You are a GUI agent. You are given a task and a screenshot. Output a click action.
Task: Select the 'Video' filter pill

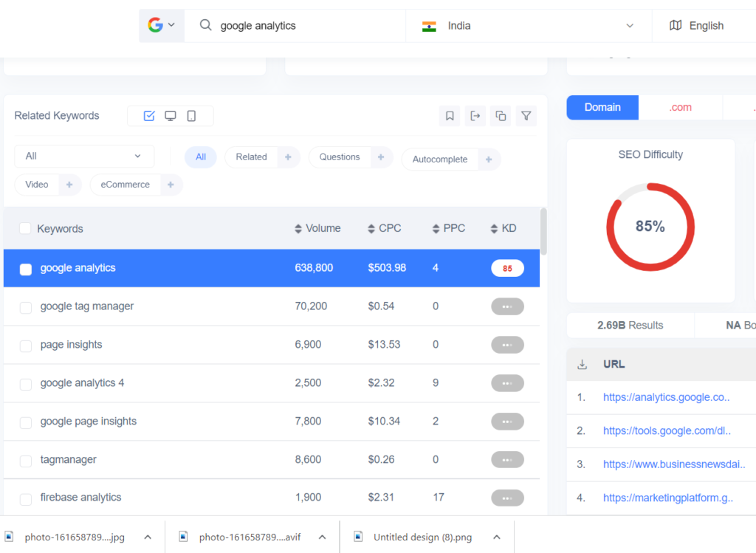coord(37,185)
